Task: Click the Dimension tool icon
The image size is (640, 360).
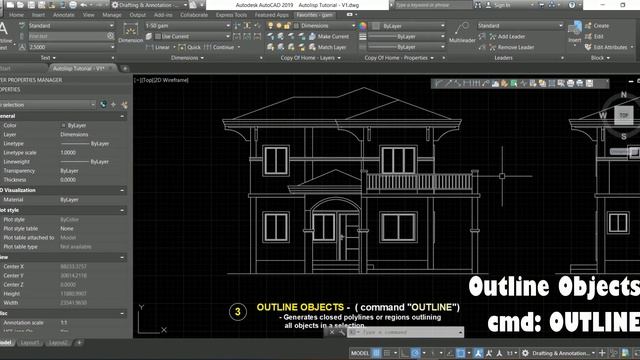Action: (x=131, y=30)
